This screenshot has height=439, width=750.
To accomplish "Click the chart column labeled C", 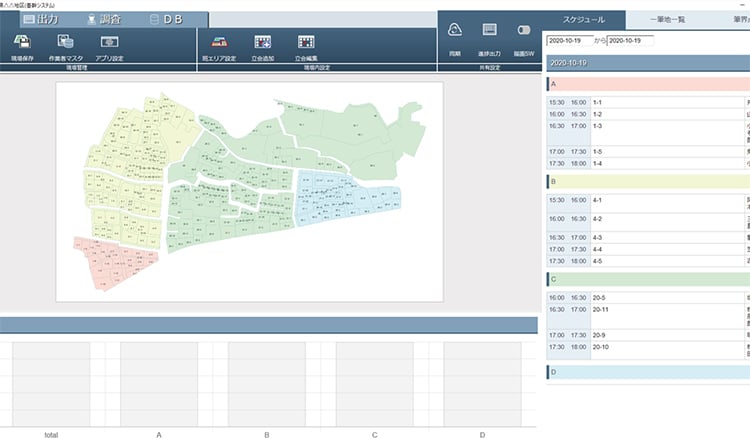I will pyautogui.click(x=375, y=384).
